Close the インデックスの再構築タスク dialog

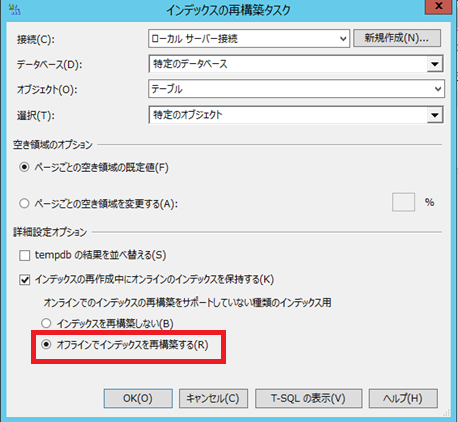pos(439,7)
